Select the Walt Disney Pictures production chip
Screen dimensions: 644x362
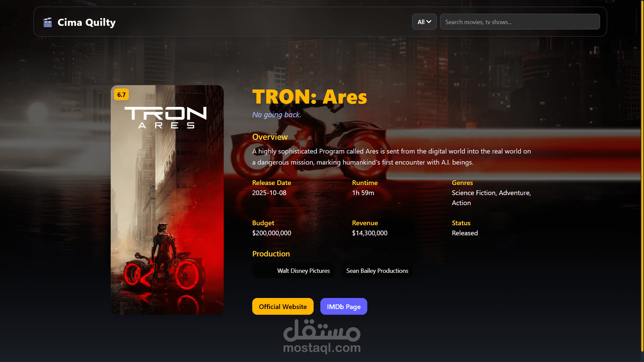coord(293,271)
